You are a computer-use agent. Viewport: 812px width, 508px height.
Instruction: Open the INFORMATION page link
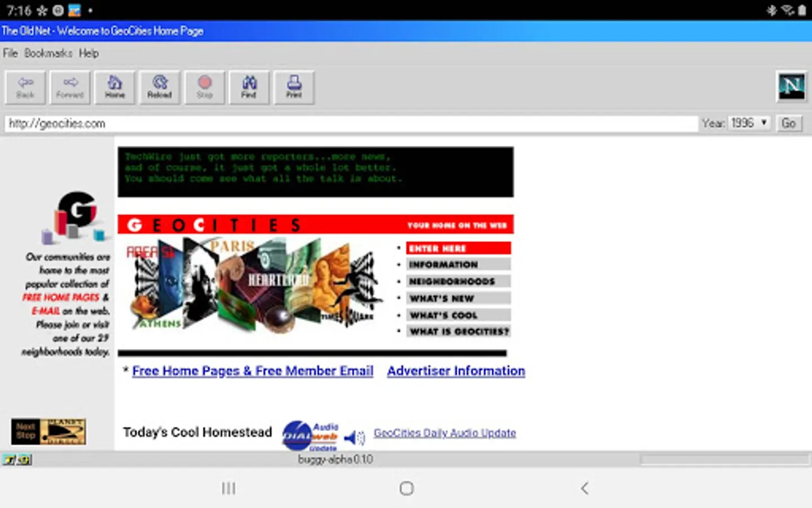(458, 265)
